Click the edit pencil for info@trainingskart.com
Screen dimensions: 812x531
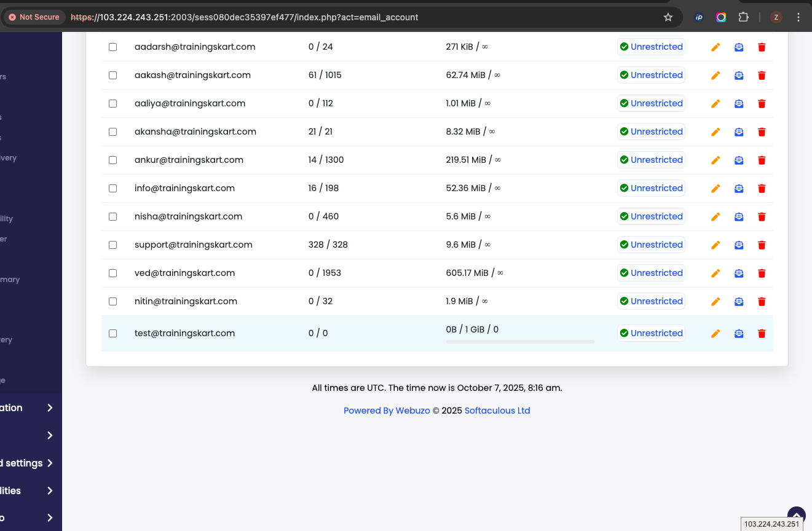pos(715,189)
